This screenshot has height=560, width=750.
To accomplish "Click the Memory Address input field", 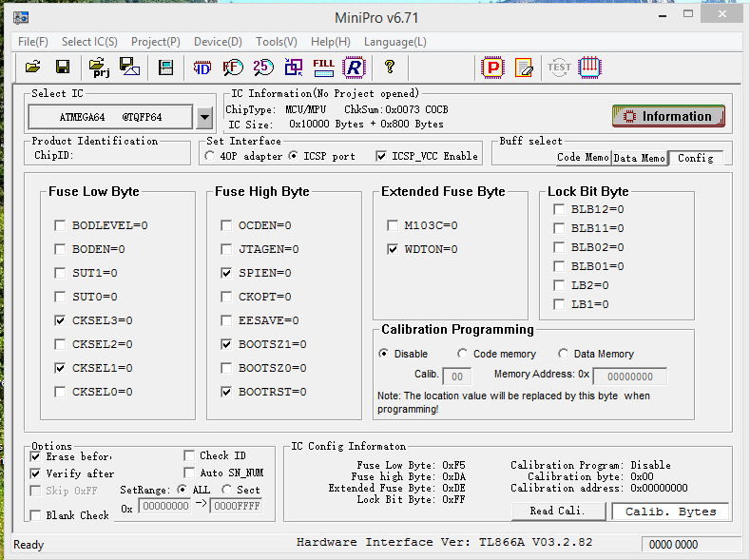I will [x=629, y=377].
